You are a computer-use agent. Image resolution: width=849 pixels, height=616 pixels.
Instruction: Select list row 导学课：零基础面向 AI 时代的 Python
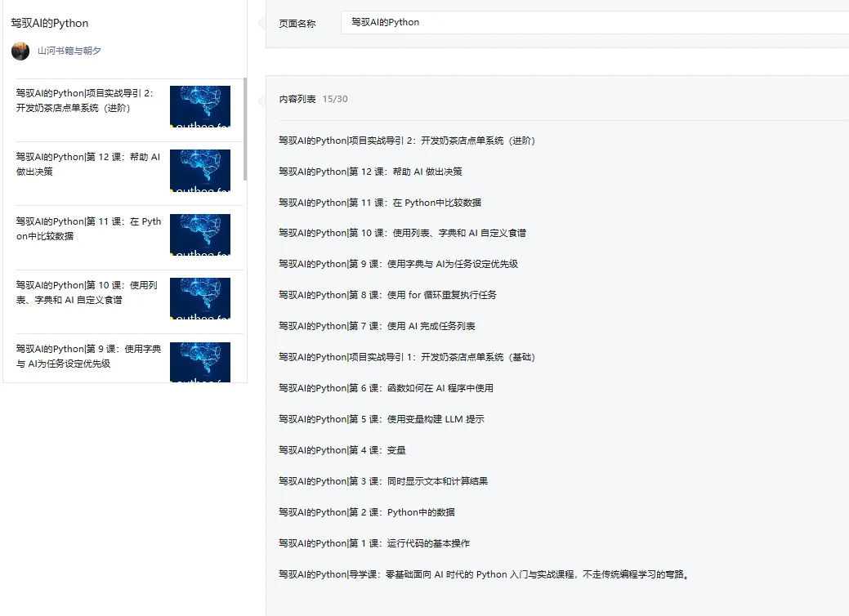pyautogui.click(x=485, y=574)
